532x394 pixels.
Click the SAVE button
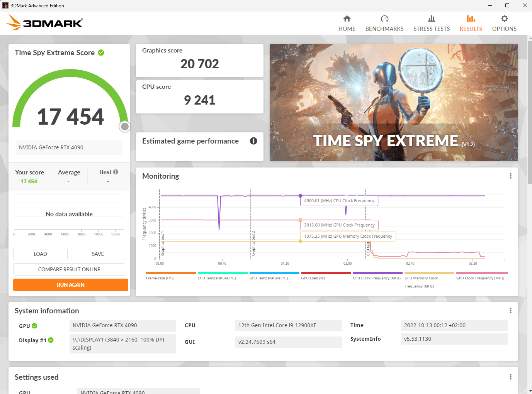click(98, 254)
